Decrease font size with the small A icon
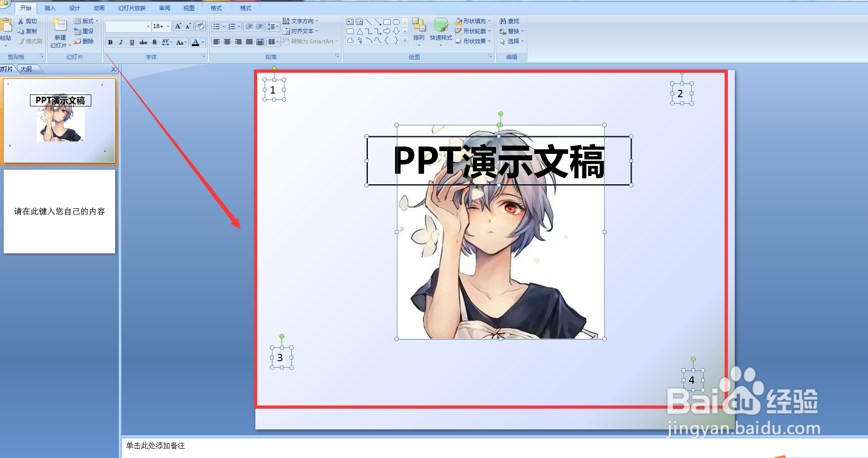This screenshot has height=458, width=868. coord(188,26)
